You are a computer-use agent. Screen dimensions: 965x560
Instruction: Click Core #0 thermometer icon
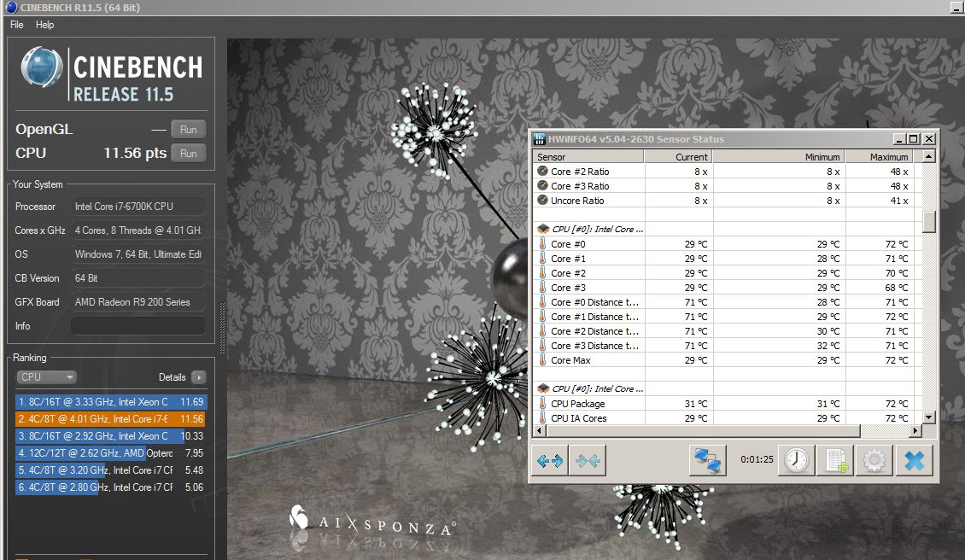tap(542, 243)
